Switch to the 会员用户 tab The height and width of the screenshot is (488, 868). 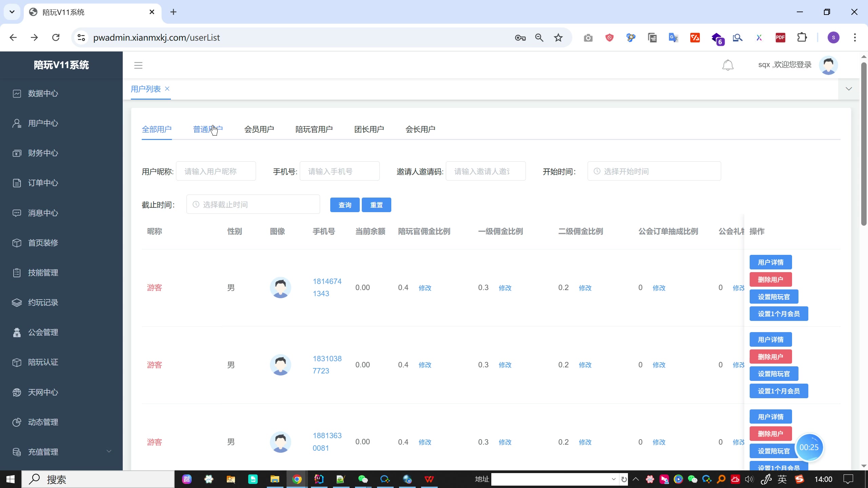pyautogui.click(x=259, y=129)
